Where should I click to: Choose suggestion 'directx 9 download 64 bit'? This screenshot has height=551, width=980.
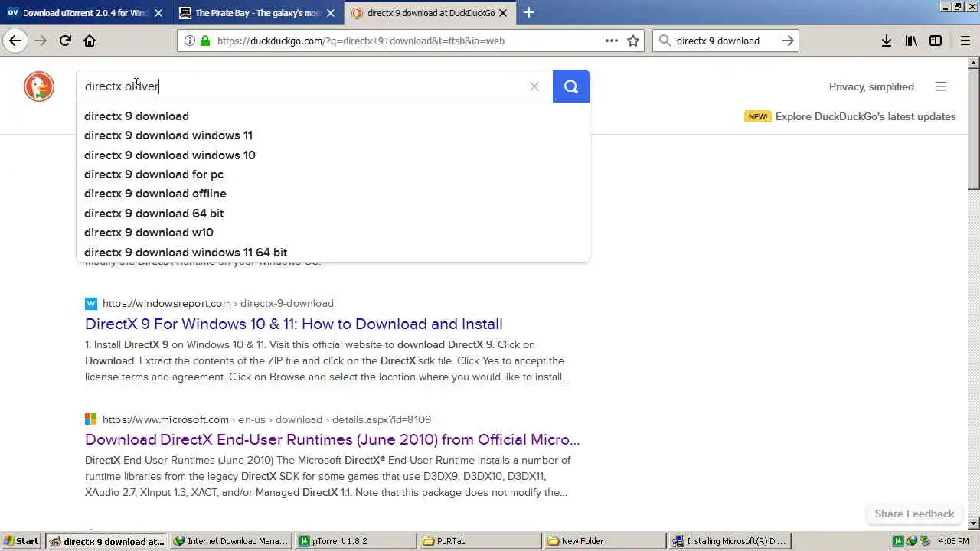coord(333,214)
